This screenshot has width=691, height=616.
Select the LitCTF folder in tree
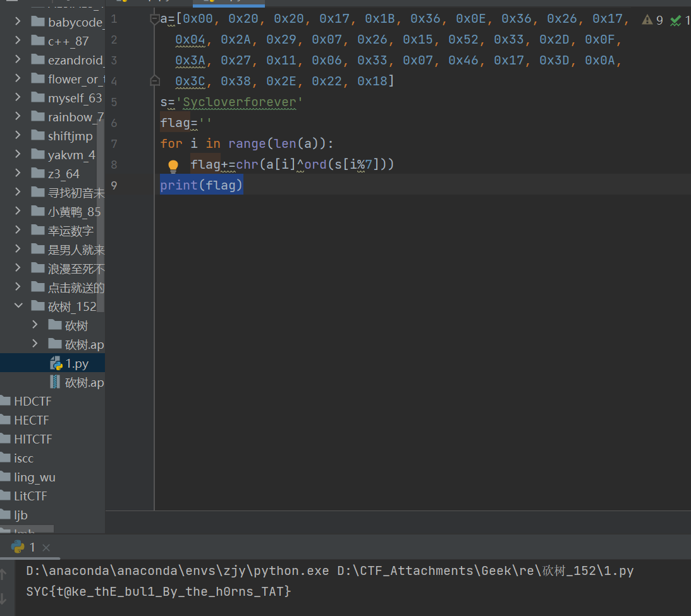[x=30, y=496]
